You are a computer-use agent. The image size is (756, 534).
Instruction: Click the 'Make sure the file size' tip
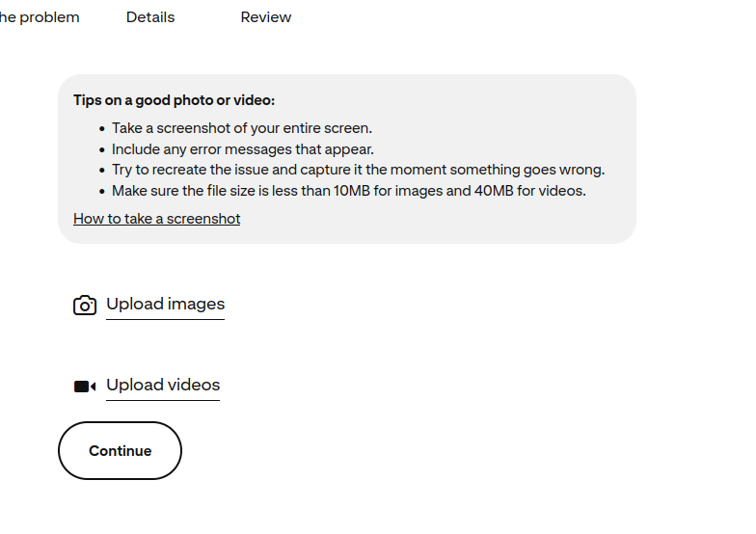(x=348, y=191)
